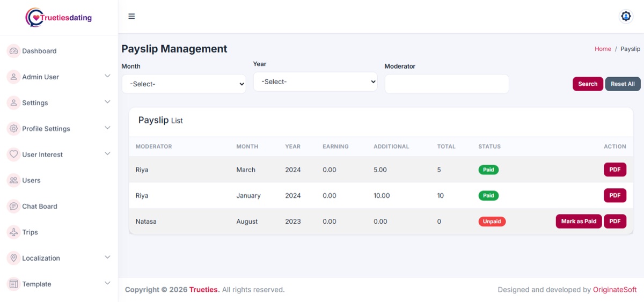
Task: Click the August month cell
Action: pos(247,222)
